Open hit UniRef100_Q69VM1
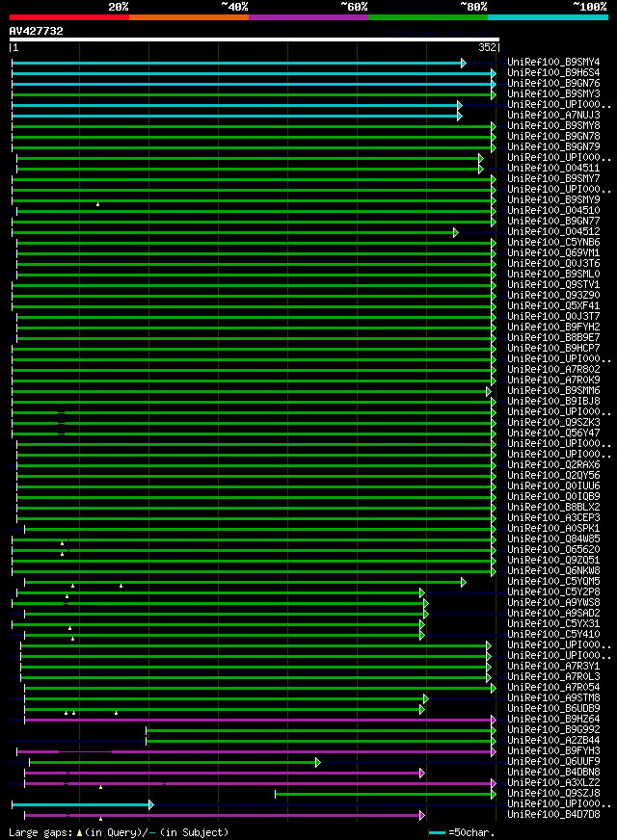 pos(553,252)
